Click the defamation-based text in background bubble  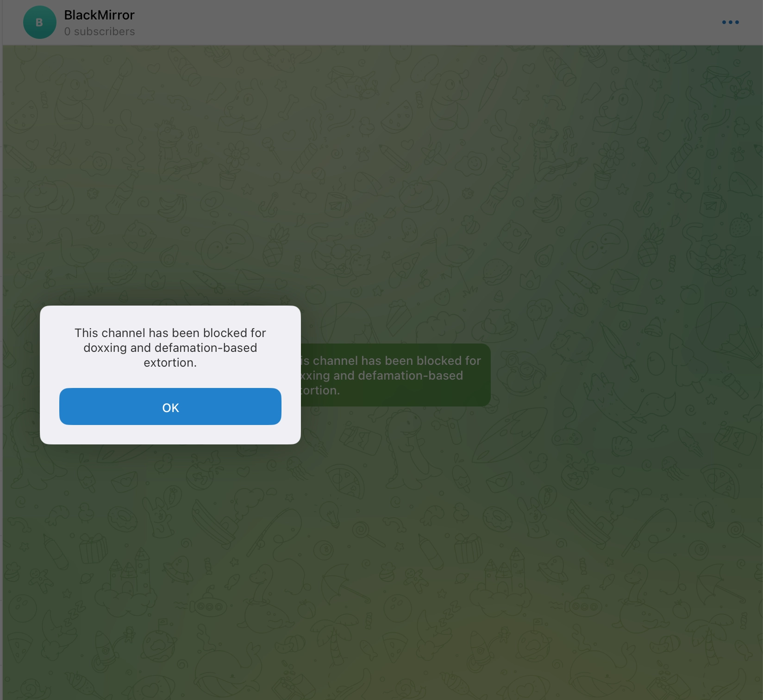(x=410, y=375)
